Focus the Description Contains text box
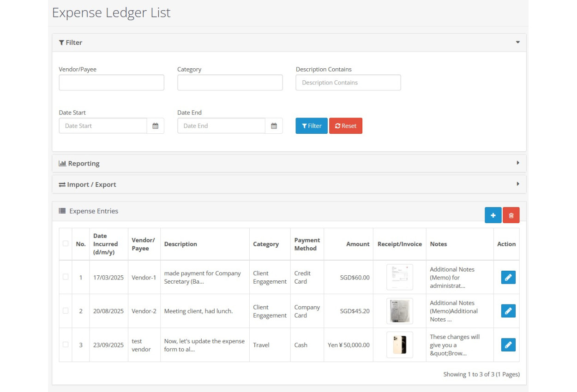 tap(348, 83)
